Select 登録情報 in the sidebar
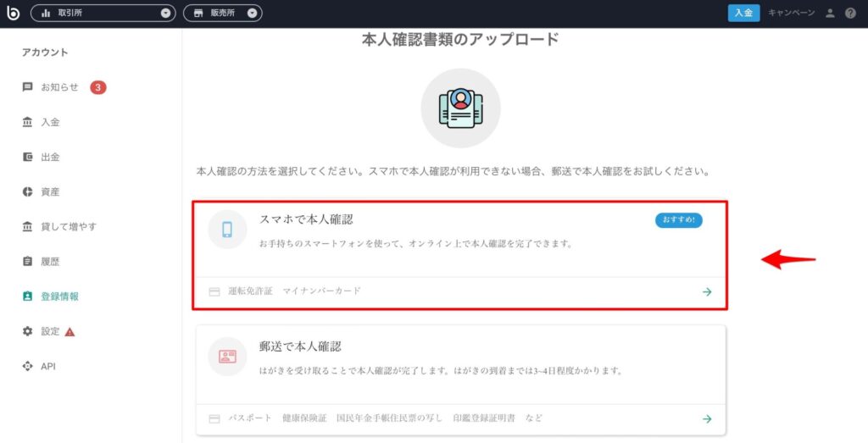Image resolution: width=868 pixels, height=443 pixels. [60, 296]
